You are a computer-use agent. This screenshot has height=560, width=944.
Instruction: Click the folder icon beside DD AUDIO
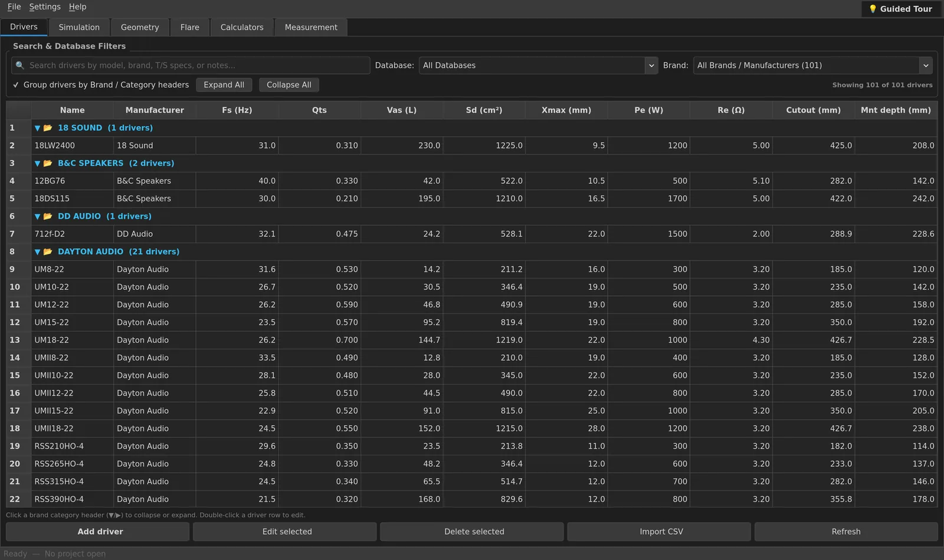click(x=48, y=216)
